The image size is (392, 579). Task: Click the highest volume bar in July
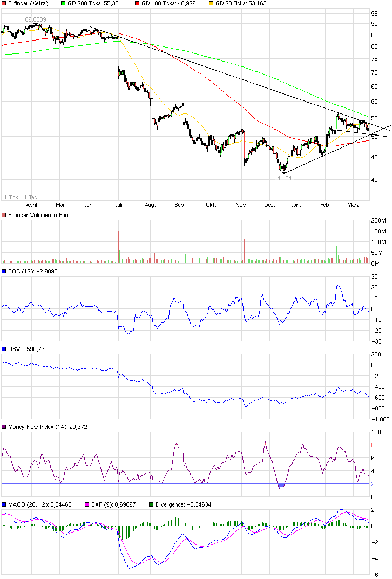pyautogui.click(x=118, y=247)
